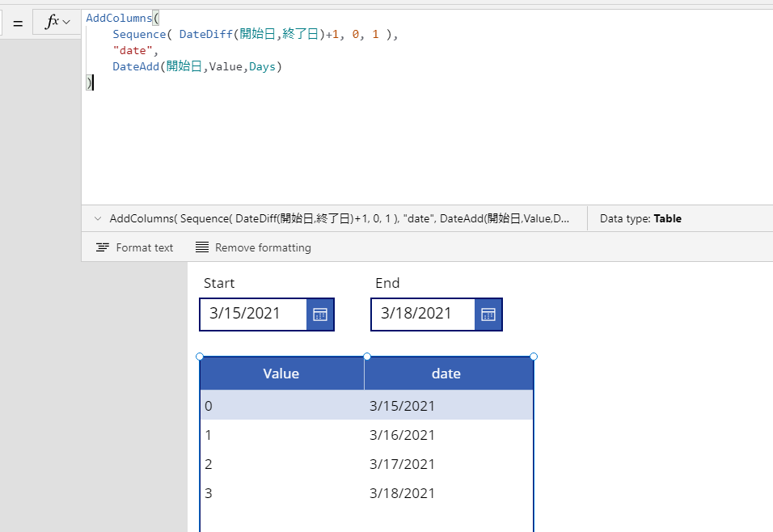
Task: Click the End date field 3/18/2021
Action: pos(423,314)
